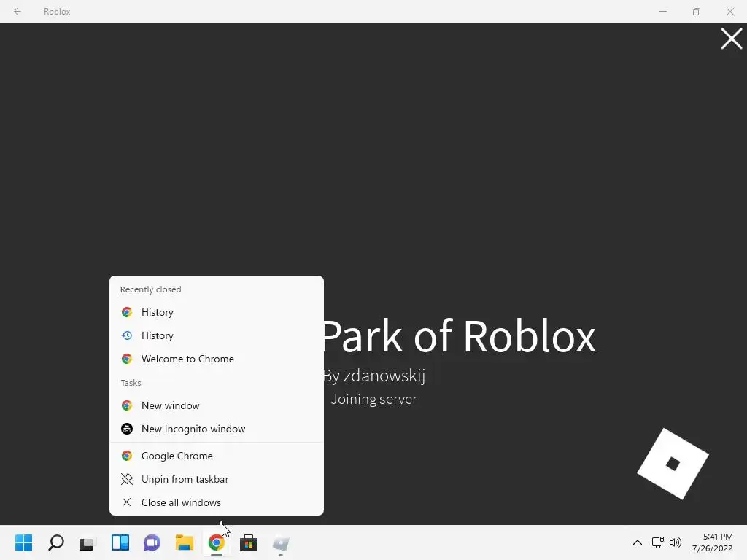Click the Chrome taskbar icon
This screenshot has width=747, height=560.
tap(216, 542)
